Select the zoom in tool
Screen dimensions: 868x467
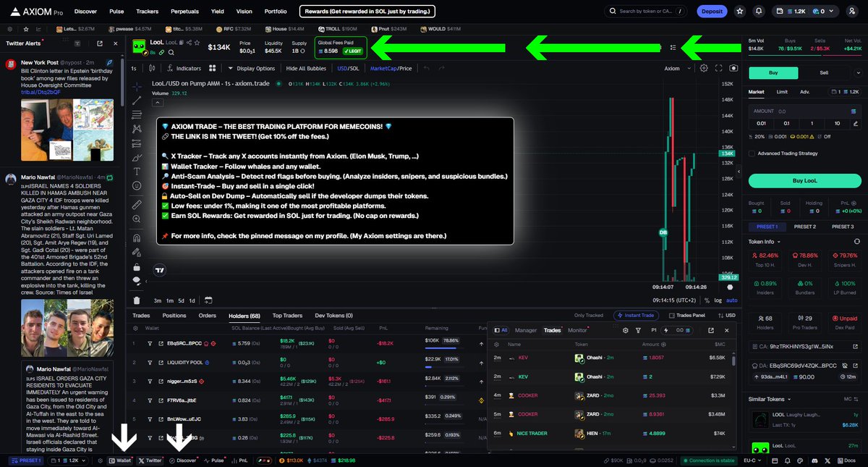coord(137,219)
